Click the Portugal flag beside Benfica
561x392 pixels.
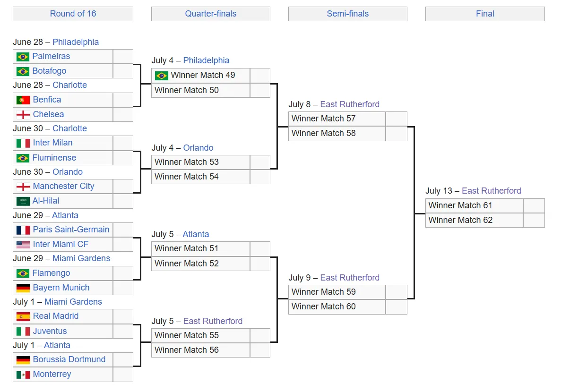coord(23,100)
